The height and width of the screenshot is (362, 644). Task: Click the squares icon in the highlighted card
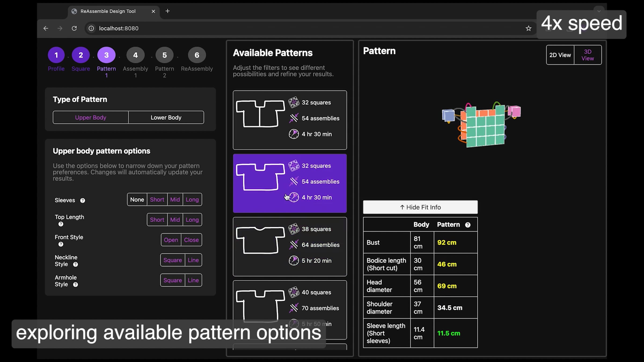(x=294, y=166)
